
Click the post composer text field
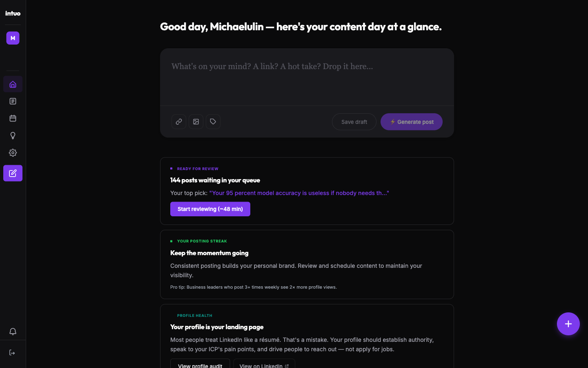click(x=306, y=77)
